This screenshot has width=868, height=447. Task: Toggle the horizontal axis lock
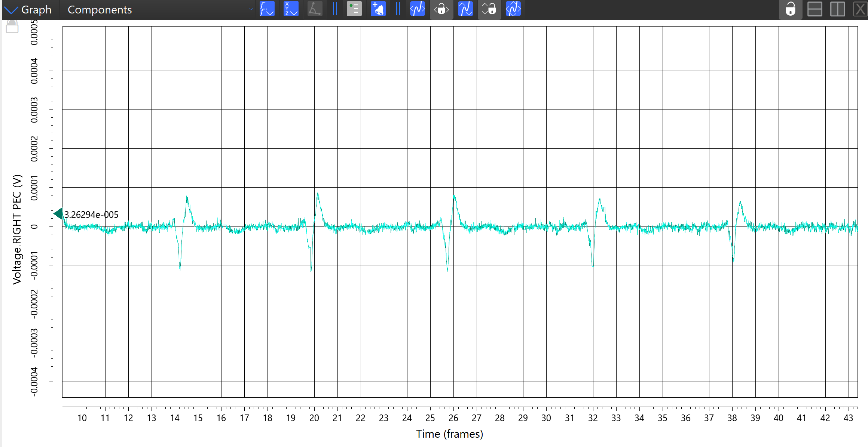441,9
